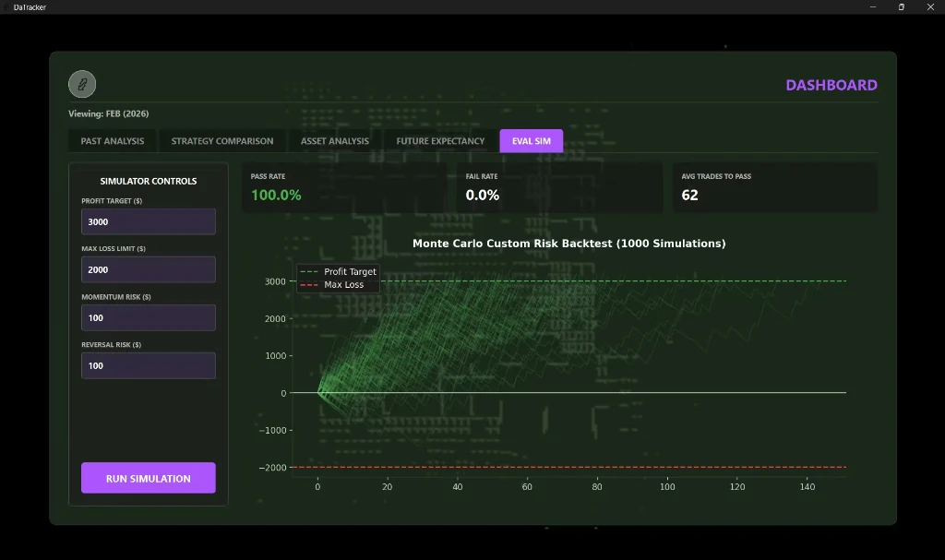The height and width of the screenshot is (560, 945).
Task: Close the DaTracker window
Action: click(x=930, y=6)
